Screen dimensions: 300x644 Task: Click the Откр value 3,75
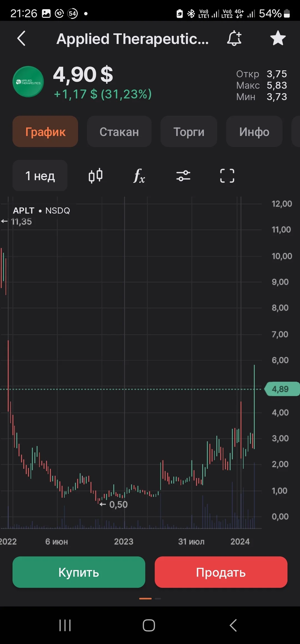[x=277, y=74]
